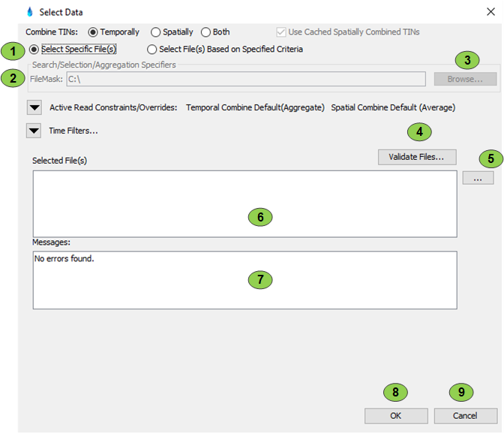Viewport: 504px width, 434px height.
Task: Confirm the dialog with OK
Action: click(x=396, y=415)
